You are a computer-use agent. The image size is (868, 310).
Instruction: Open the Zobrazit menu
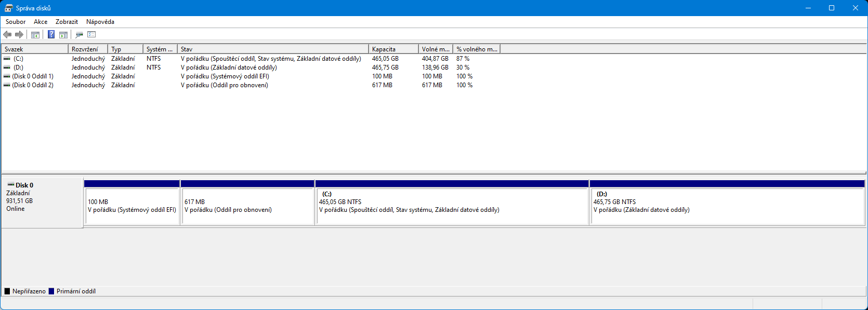[x=67, y=22]
